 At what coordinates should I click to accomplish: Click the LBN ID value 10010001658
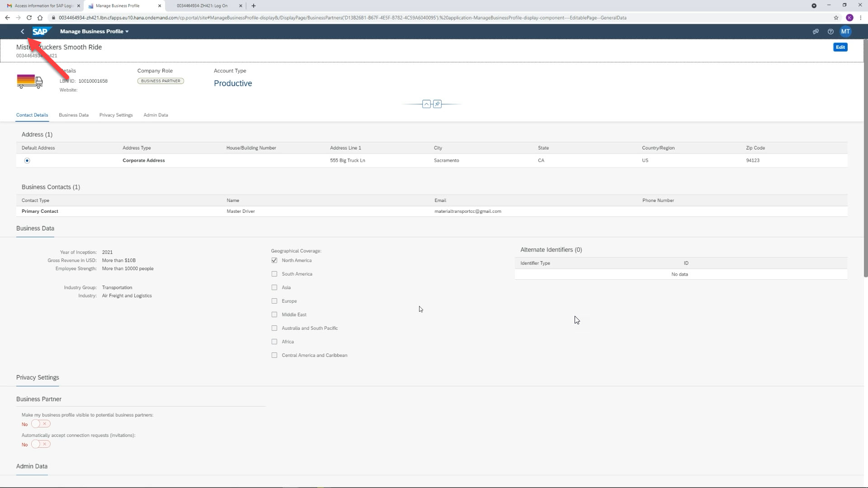point(93,81)
